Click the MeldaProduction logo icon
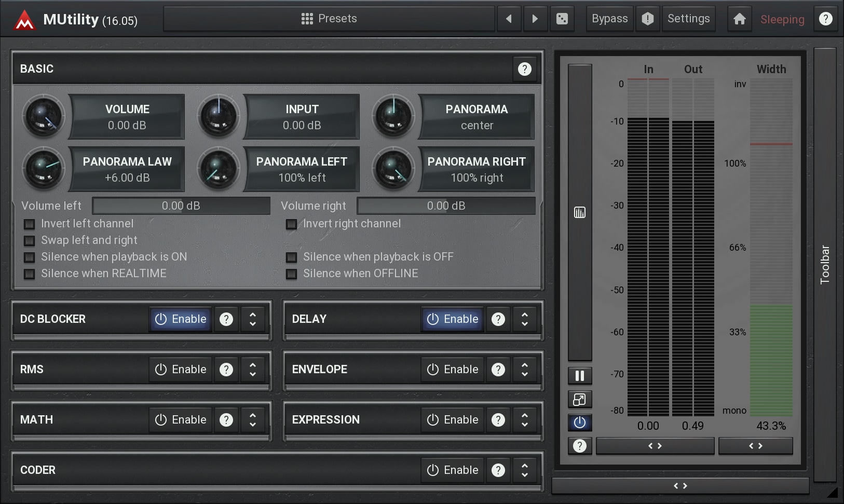 pos(24,20)
